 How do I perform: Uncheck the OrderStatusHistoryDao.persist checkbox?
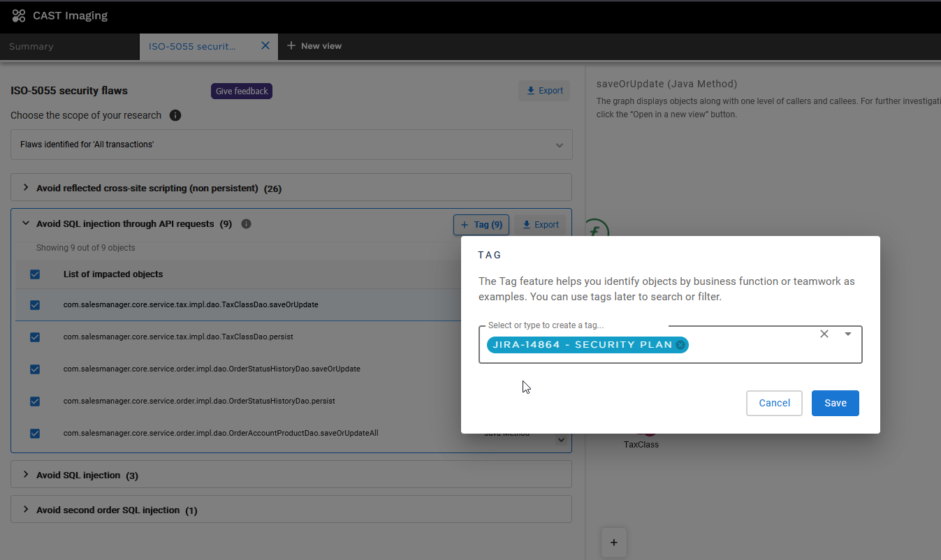35,401
